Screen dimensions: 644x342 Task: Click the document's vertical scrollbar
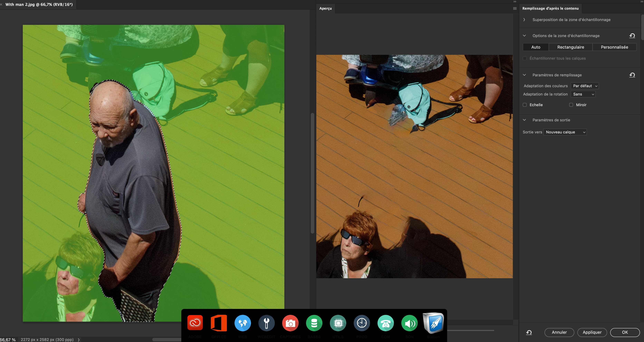[312, 173]
